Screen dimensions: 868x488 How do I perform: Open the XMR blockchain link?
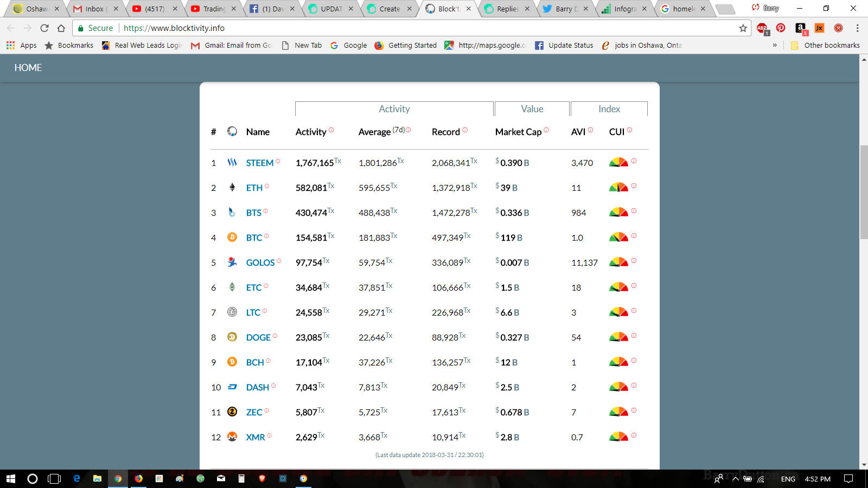point(256,437)
